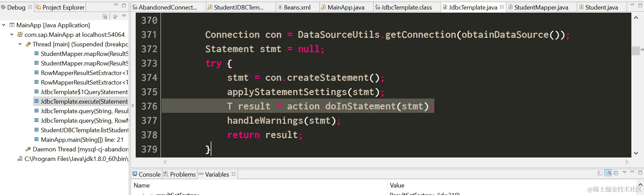644x195 pixels.
Task: Click the editor vertical scrollbar thumb
Action: click(x=636, y=50)
